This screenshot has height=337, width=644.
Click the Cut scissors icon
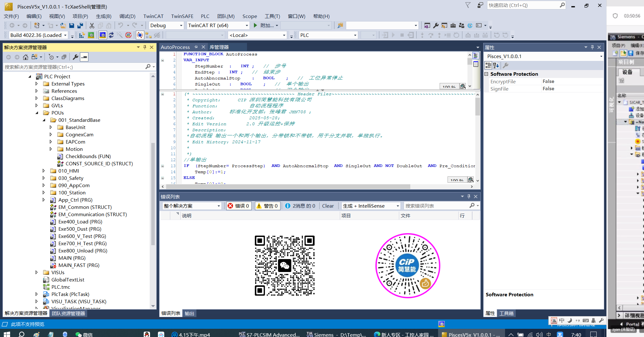click(x=92, y=26)
